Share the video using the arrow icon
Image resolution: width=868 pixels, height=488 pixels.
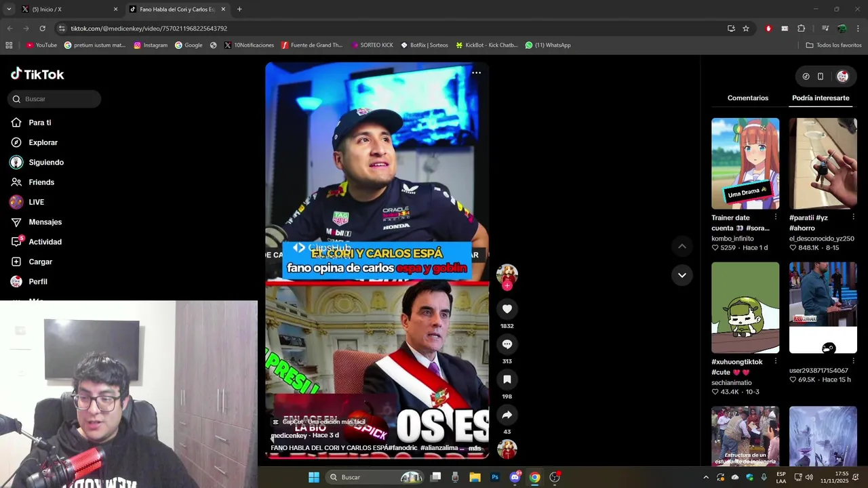[507, 415]
